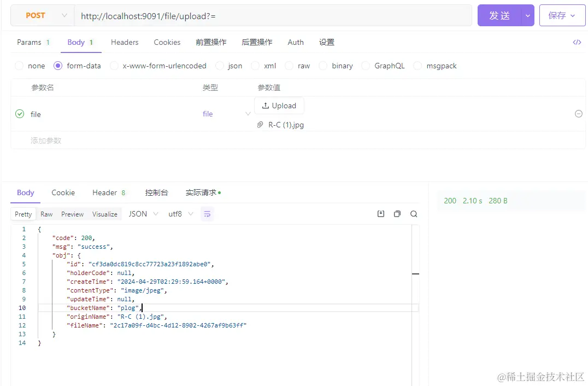
Task: Choose json body type
Action: pyautogui.click(x=229, y=66)
